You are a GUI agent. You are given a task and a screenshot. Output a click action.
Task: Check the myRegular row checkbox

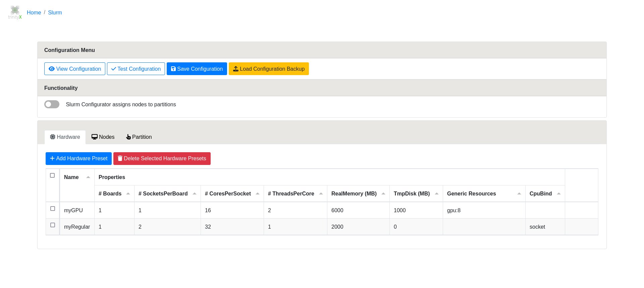pyautogui.click(x=53, y=225)
